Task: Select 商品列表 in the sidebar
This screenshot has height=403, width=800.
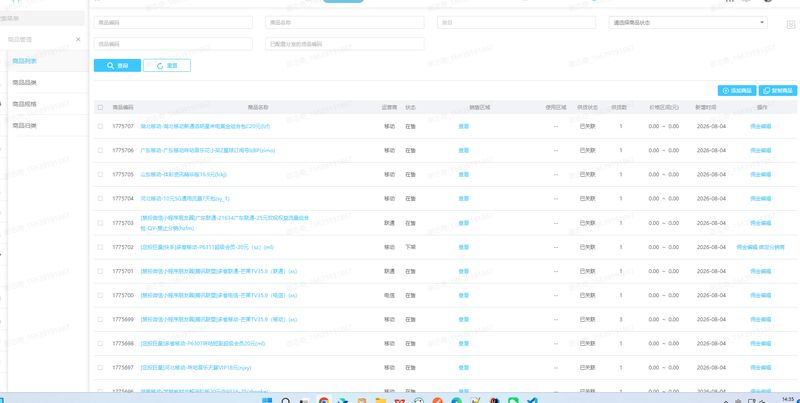Action: click(x=24, y=61)
